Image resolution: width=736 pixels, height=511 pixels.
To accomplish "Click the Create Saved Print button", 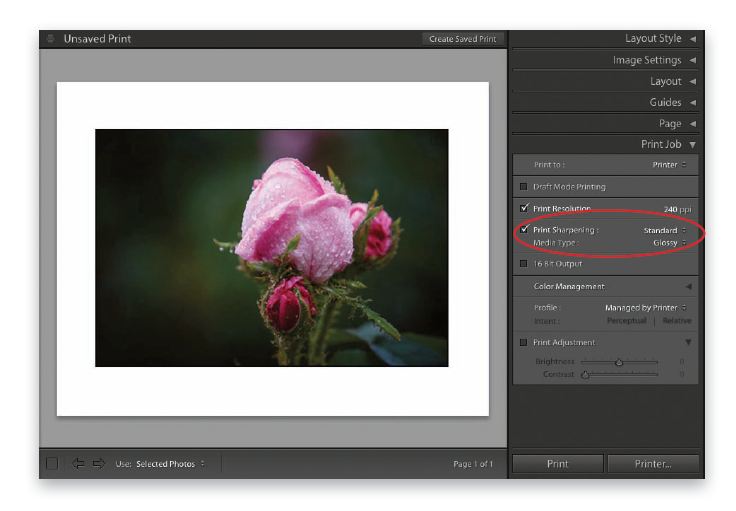I will point(462,39).
